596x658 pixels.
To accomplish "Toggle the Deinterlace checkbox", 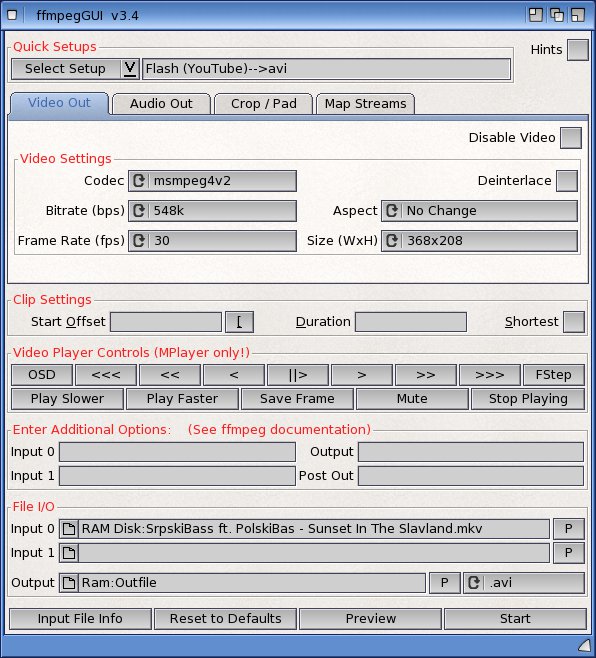I will point(567,181).
